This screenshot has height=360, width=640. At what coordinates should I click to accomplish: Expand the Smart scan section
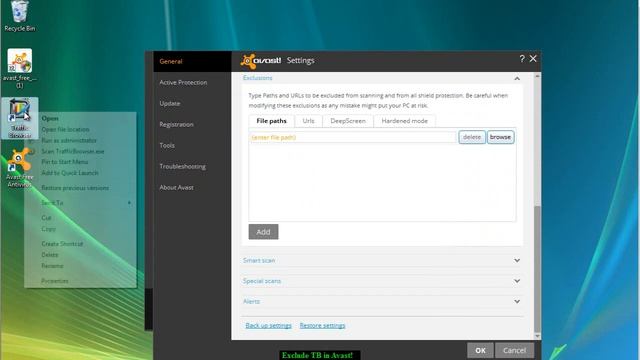382,260
